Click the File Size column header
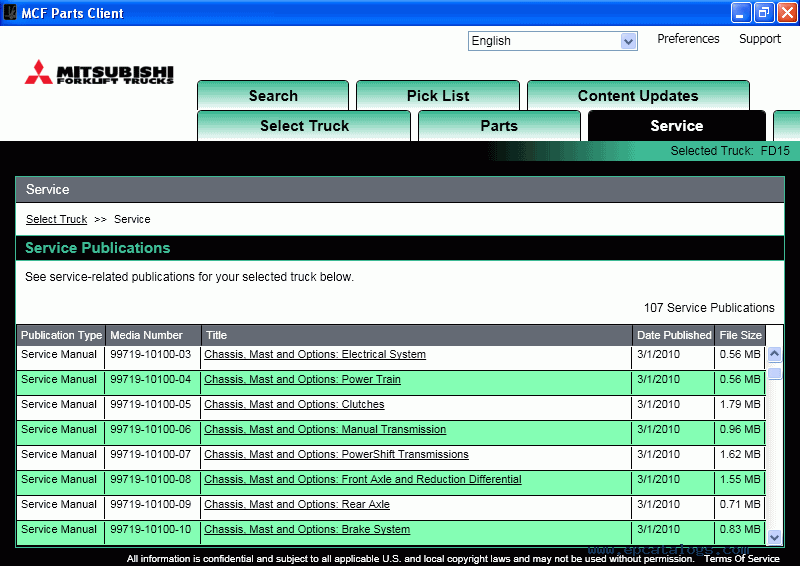800x566 pixels. [740, 335]
